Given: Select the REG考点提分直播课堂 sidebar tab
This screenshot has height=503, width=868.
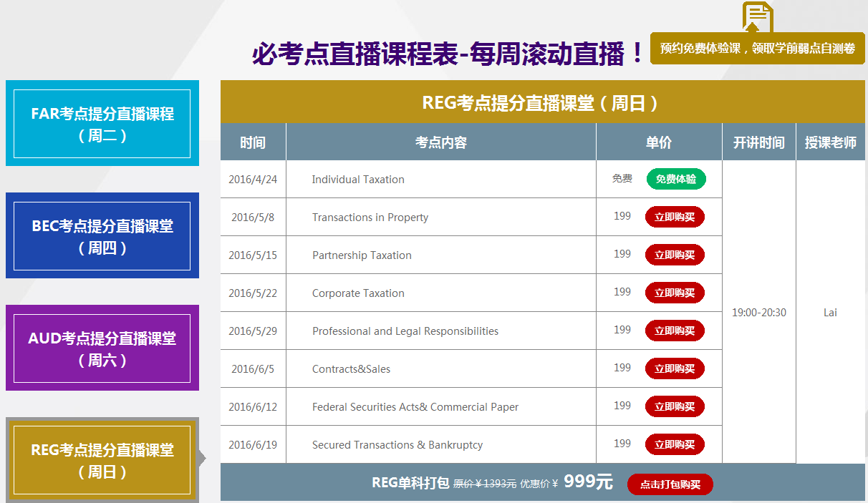Looking at the screenshot, I should (x=102, y=460).
